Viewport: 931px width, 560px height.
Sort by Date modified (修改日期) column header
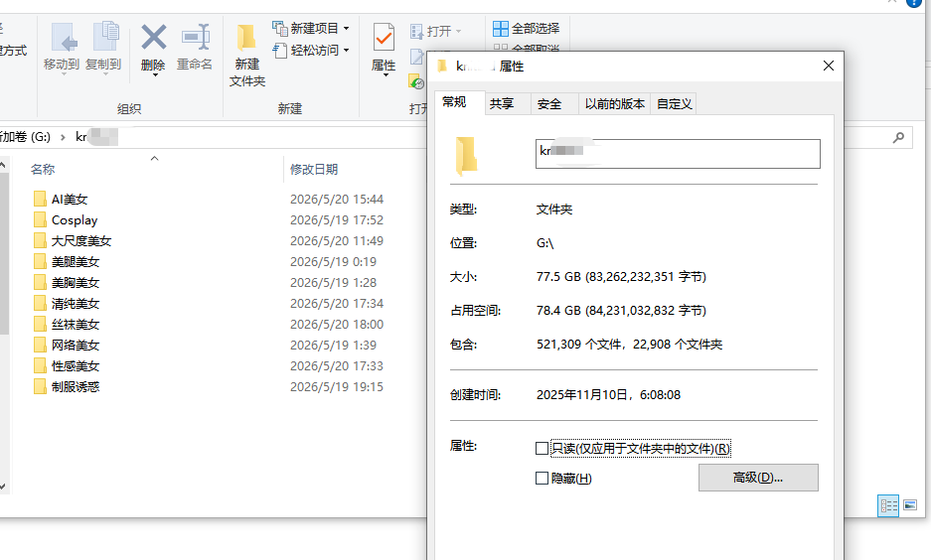coord(314,170)
